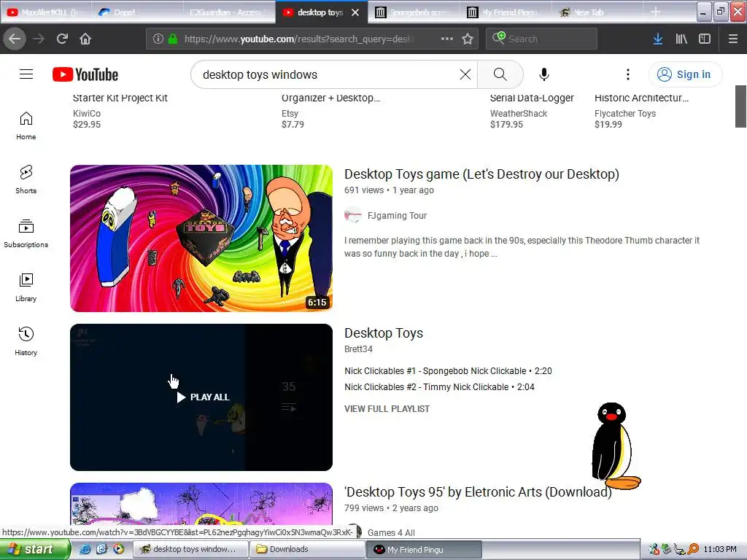The height and width of the screenshot is (560, 747).
Task: Open the KiwiCo Starter Kit product ad
Action: point(120,111)
